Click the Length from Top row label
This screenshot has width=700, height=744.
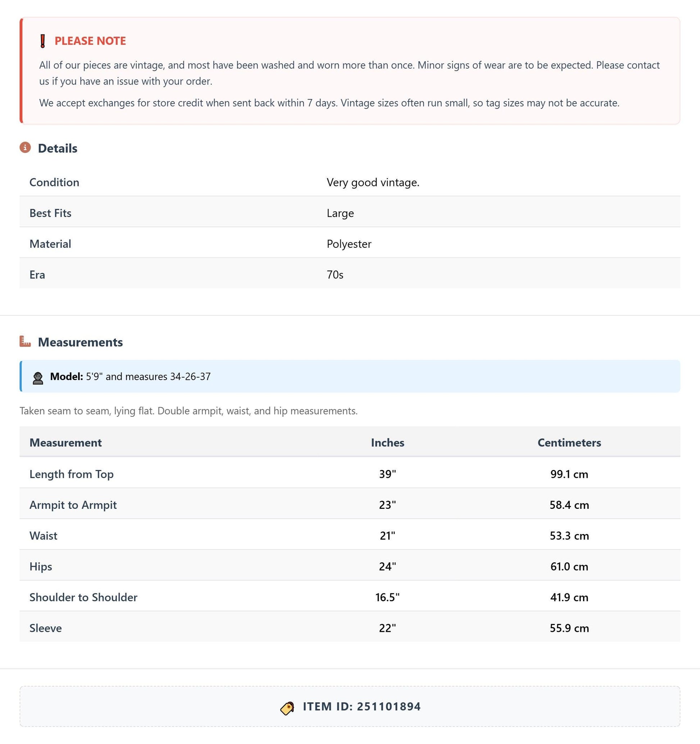click(x=72, y=474)
